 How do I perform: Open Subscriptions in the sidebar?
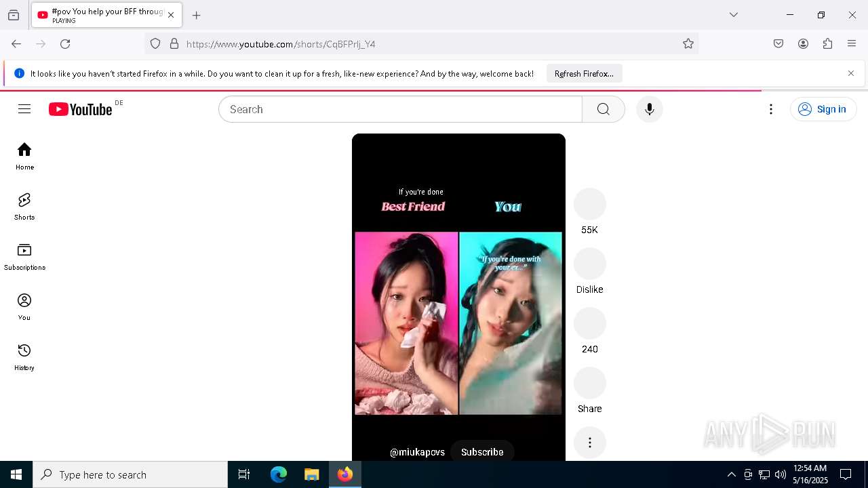click(24, 257)
